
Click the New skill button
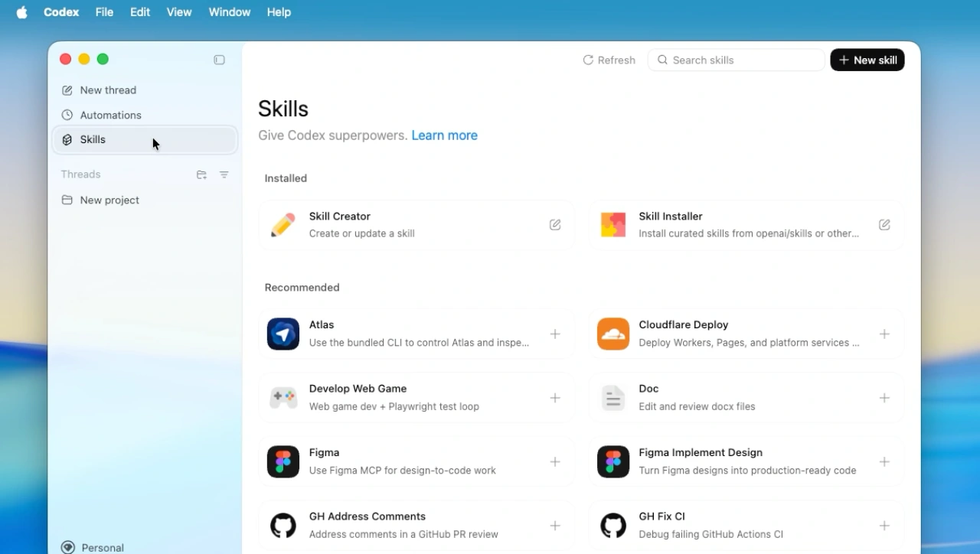(x=867, y=60)
